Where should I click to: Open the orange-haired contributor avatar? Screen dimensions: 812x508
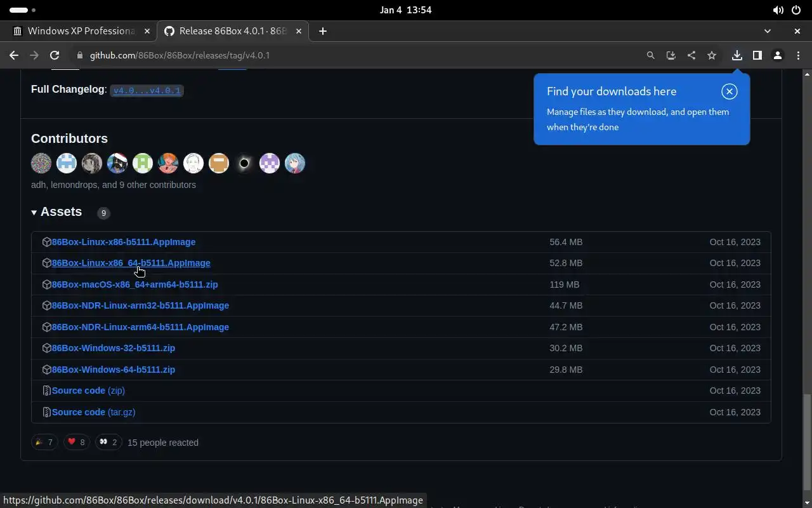coord(168,163)
